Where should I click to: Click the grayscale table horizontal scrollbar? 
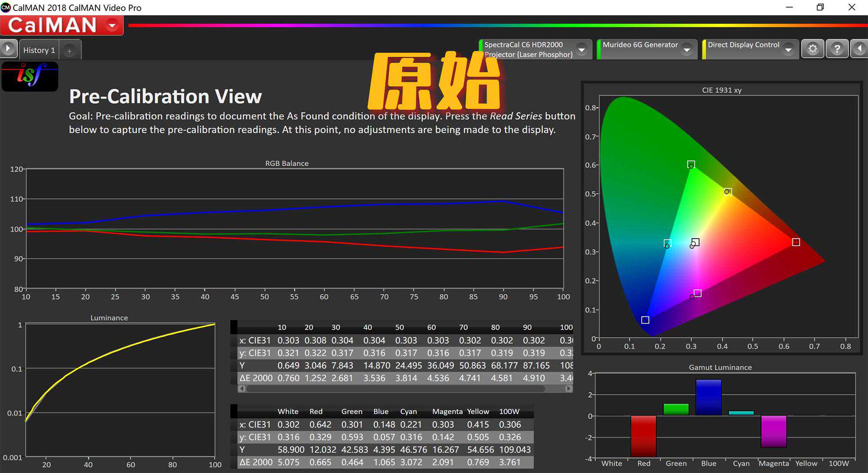point(395,389)
